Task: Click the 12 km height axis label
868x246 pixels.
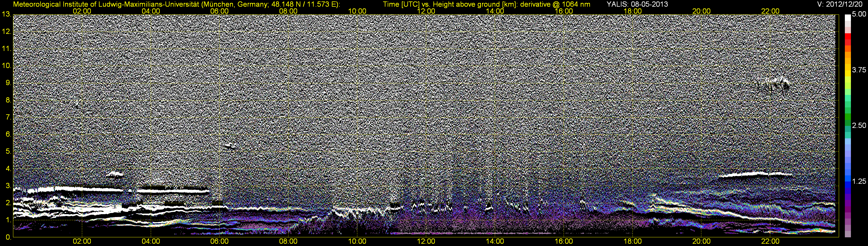Action: [6, 32]
